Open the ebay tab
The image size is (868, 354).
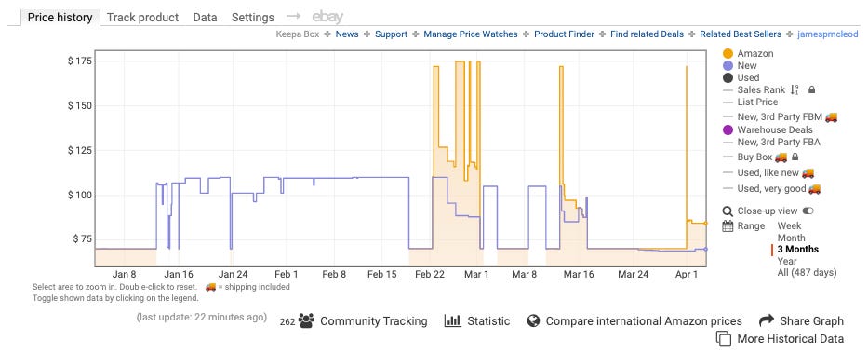(x=327, y=17)
